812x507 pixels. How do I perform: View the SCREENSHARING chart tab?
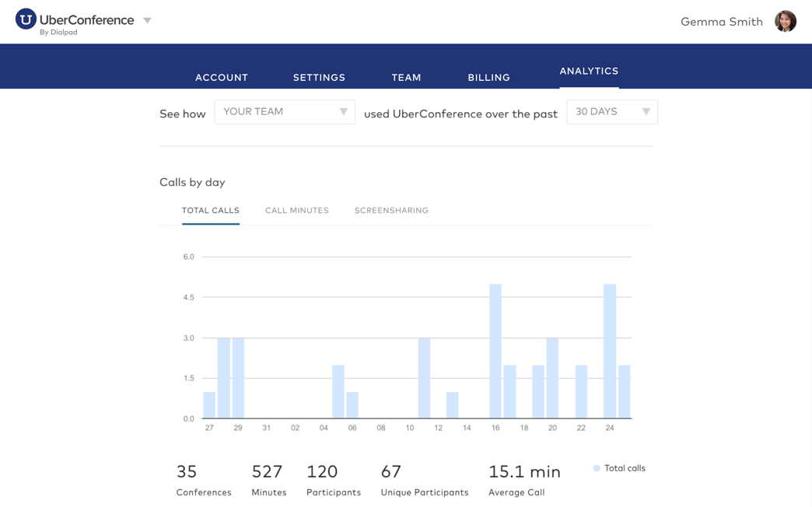(391, 210)
